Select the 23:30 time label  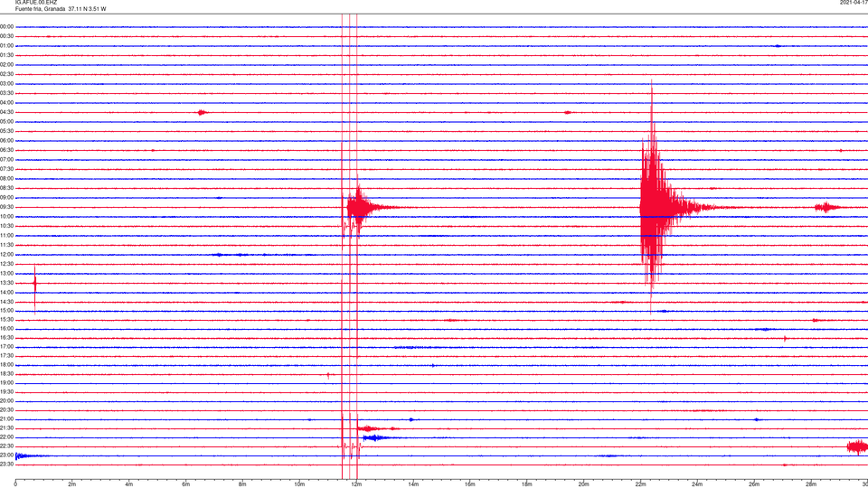(x=6, y=465)
